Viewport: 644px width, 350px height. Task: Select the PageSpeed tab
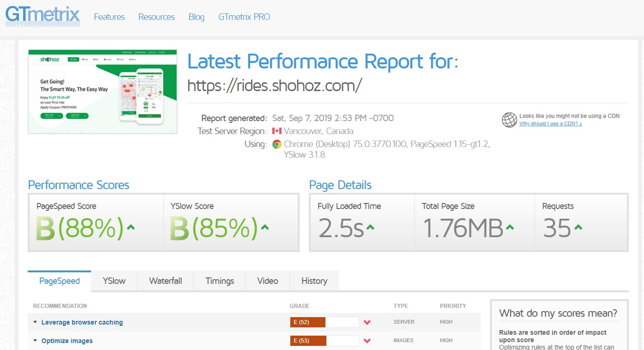click(60, 281)
